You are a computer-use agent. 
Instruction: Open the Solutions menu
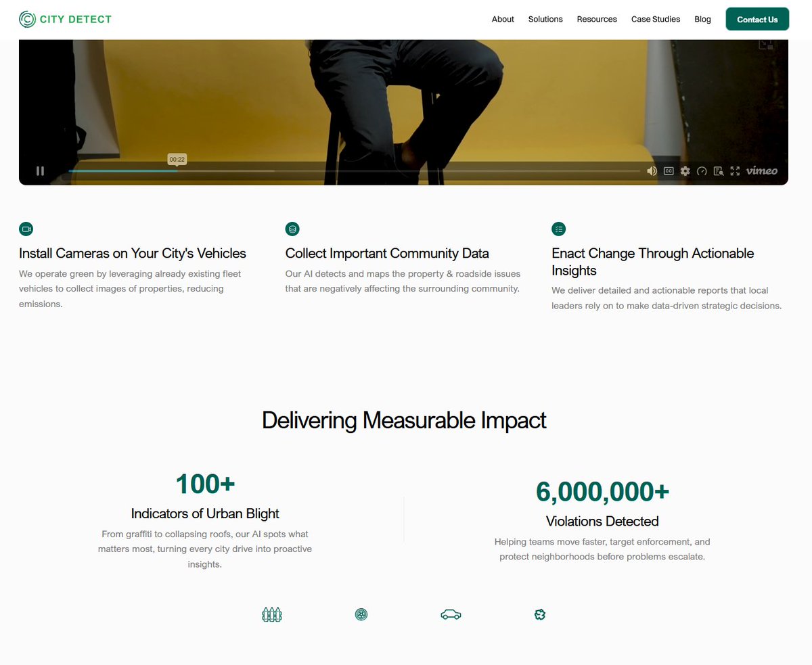click(x=545, y=19)
